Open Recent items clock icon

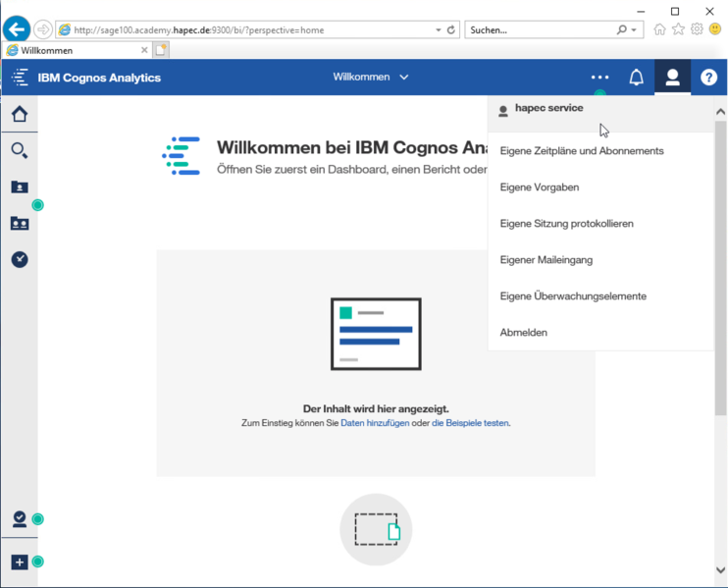click(x=20, y=259)
